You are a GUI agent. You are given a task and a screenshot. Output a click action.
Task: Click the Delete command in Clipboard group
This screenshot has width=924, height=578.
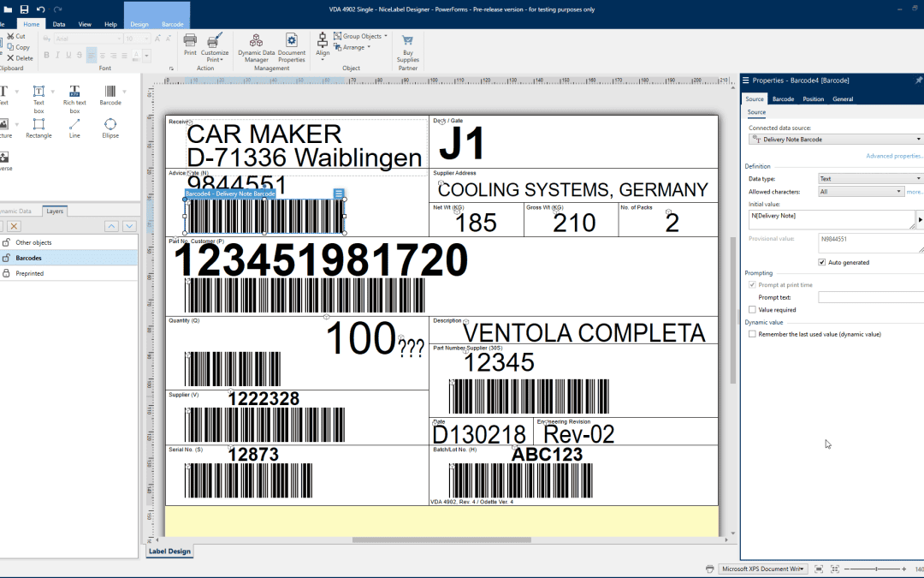(x=20, y=58)
